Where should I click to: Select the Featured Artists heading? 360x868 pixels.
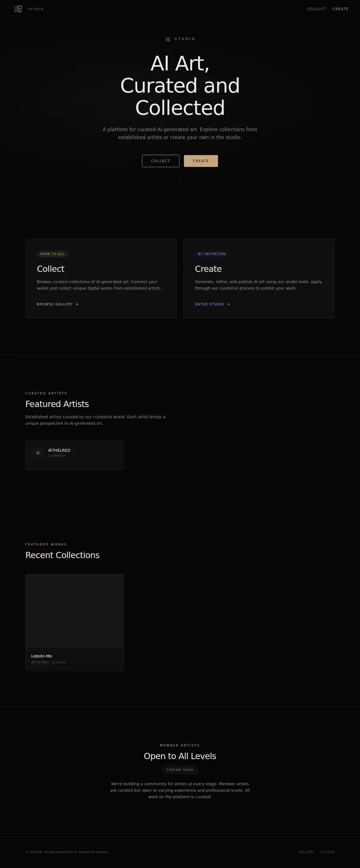(57, 404)
